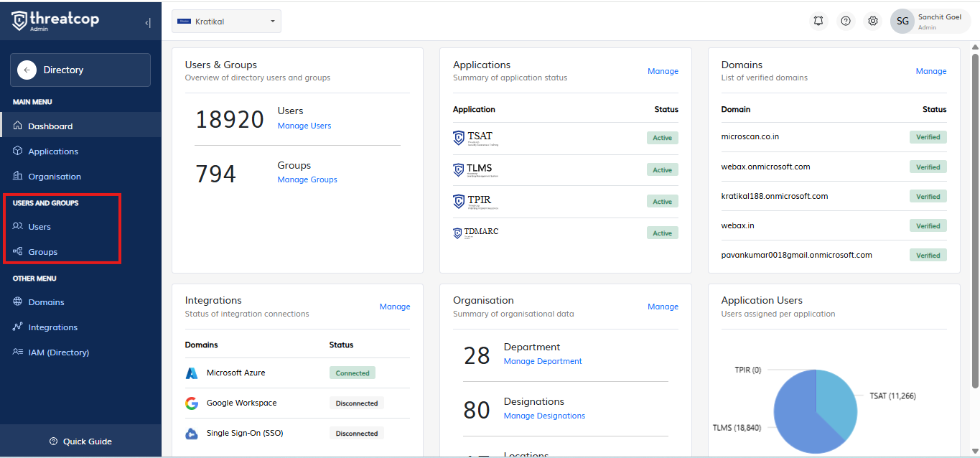Go to IAM (Directory) menu item
980x458 pixels.
point(58,352)
